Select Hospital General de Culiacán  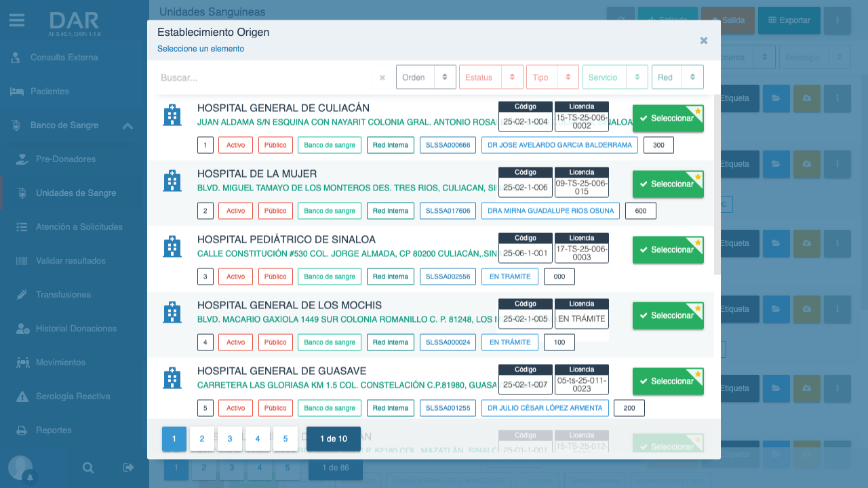point(668,119)
